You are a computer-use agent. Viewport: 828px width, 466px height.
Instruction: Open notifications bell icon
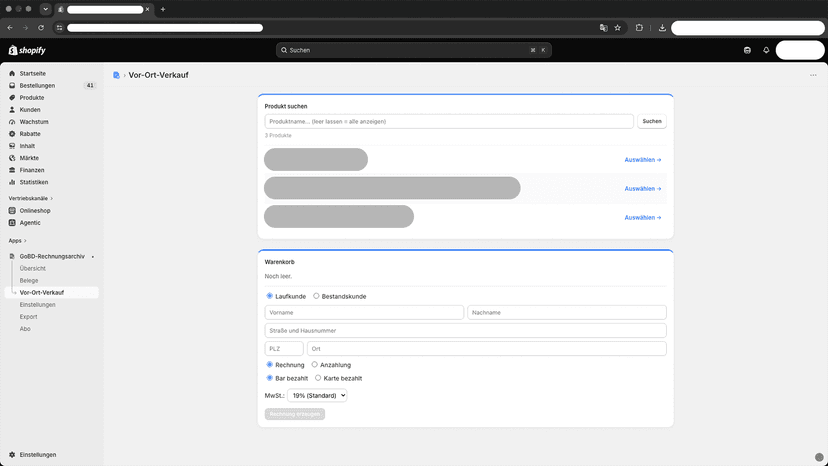[766, 50]
